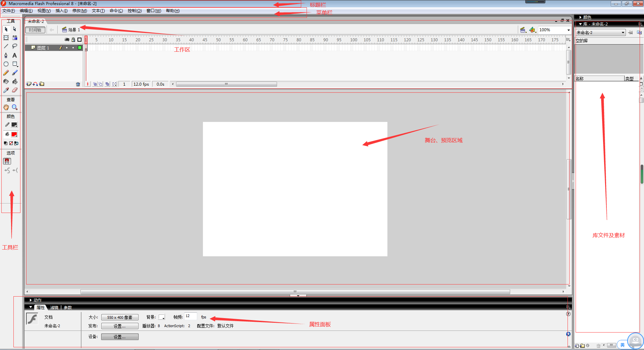Switch to the 参数 (Parameters) tab

(x=68, y=308)
